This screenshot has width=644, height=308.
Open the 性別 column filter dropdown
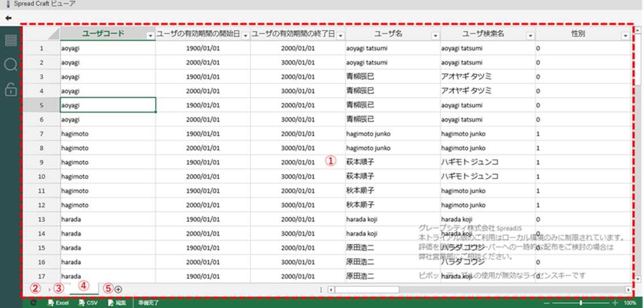pyautogui.click(x=625, y=35)
